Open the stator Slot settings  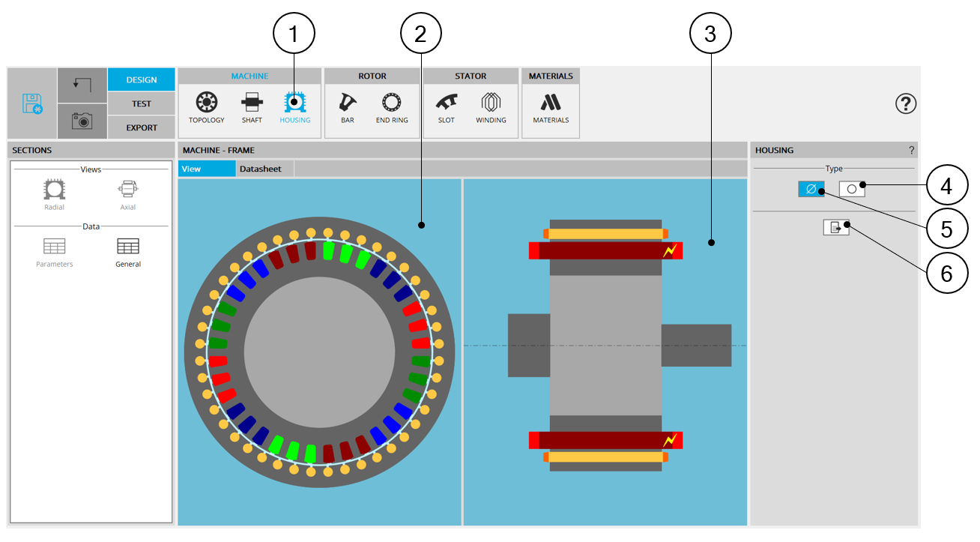click(x=446, y=108)
